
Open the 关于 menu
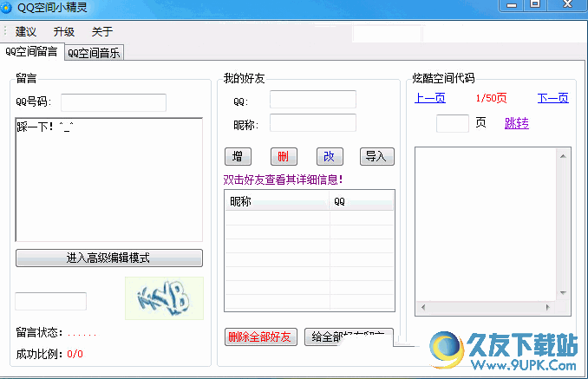pos(102,31)
